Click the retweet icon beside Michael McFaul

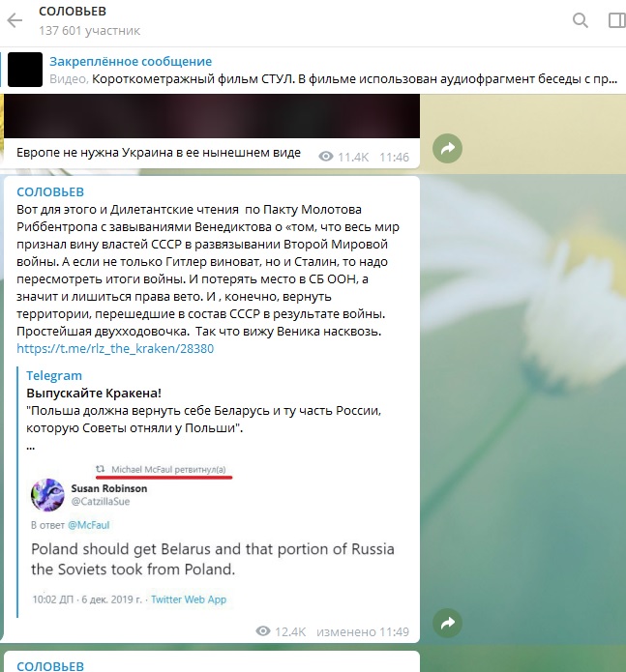pos(100,469)
